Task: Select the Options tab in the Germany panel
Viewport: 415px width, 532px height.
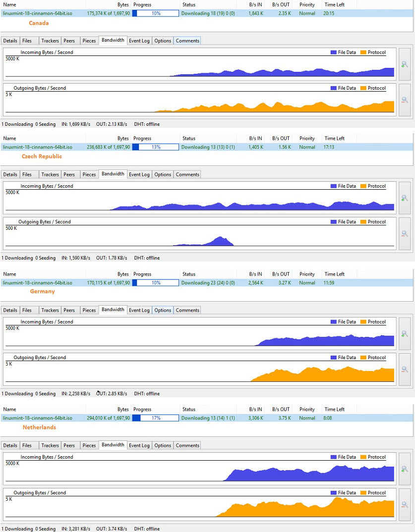Action: tap(163, 310)
